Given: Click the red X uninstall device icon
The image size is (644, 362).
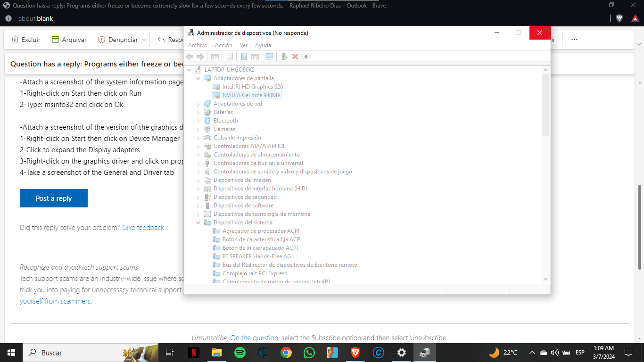Looking at the screenshot, I should coord(295,57).
